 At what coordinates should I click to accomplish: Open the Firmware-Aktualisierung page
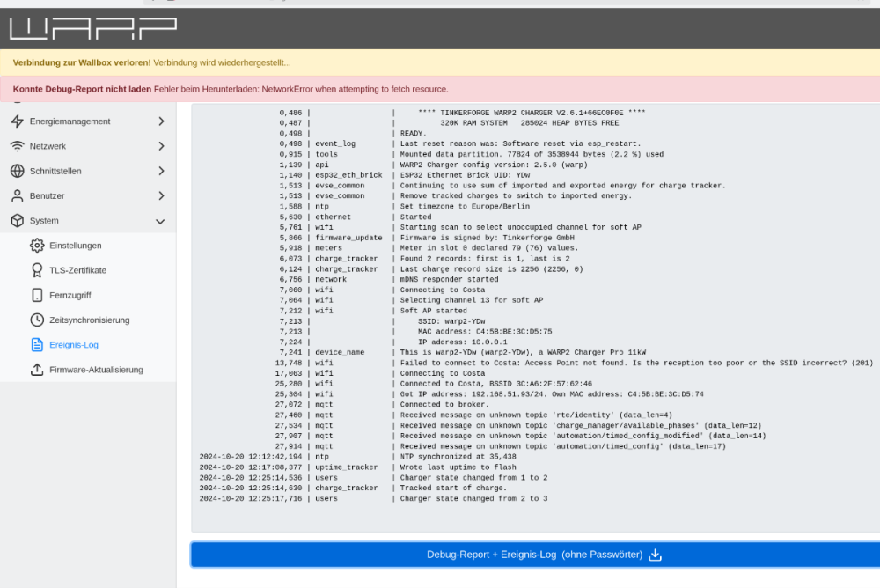(96, 370)
